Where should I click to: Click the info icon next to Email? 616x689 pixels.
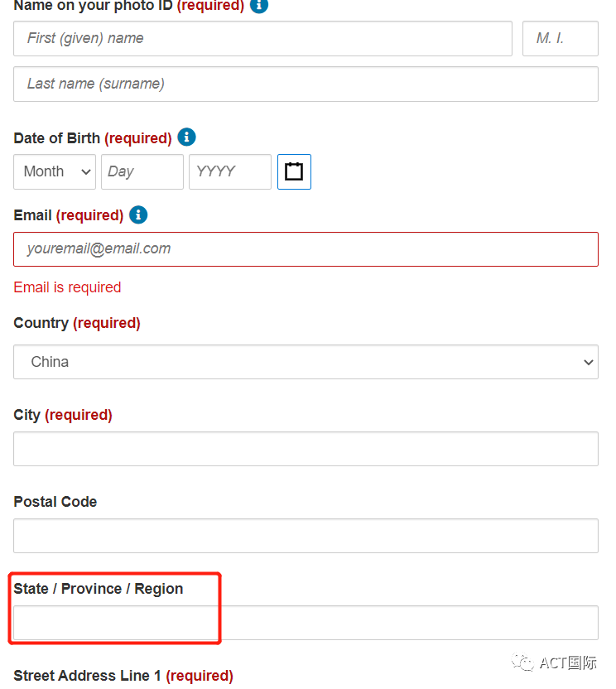(138, 215)
